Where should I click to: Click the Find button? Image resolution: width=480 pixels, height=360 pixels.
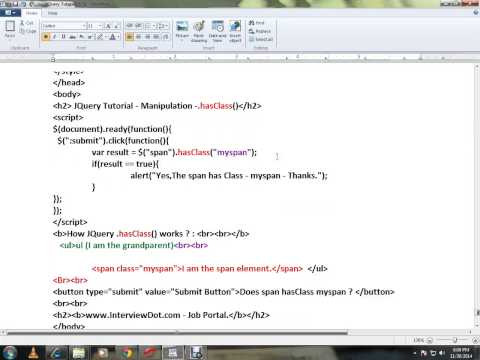pos(256,23)
